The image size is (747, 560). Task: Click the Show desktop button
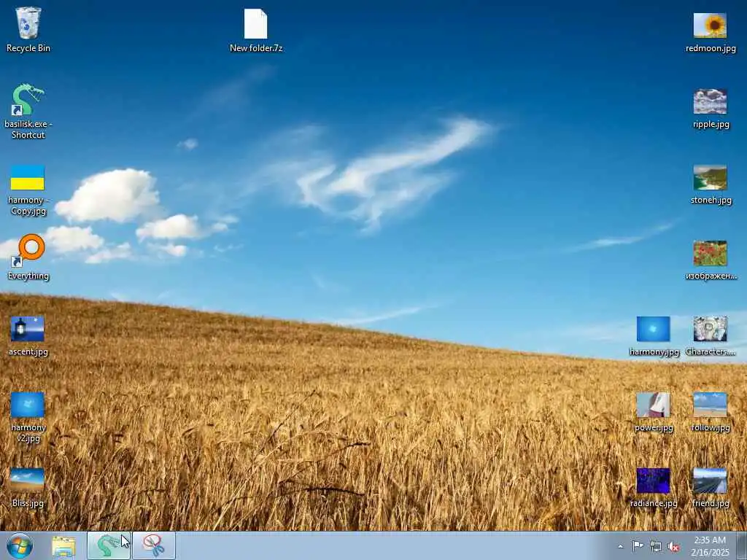tap(742, 545)
